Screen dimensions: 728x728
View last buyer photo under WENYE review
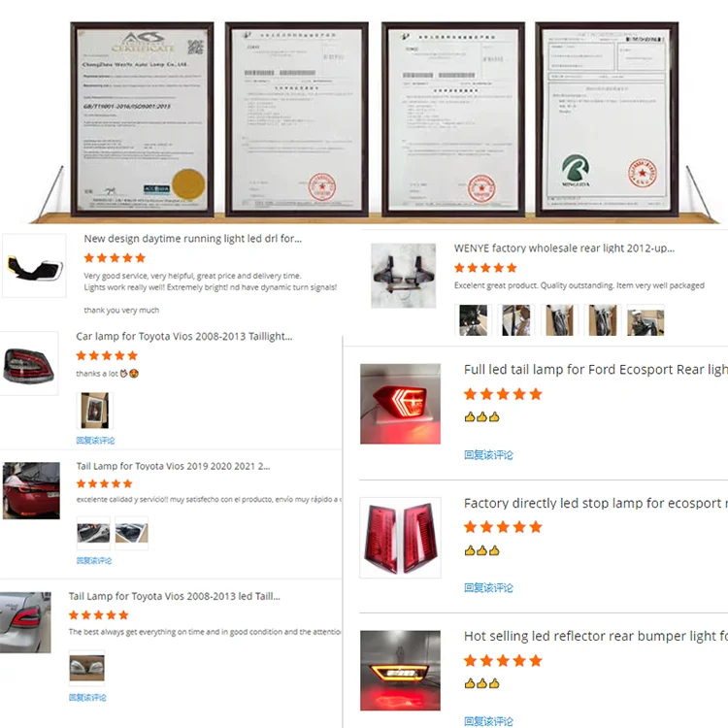[645, 320]
